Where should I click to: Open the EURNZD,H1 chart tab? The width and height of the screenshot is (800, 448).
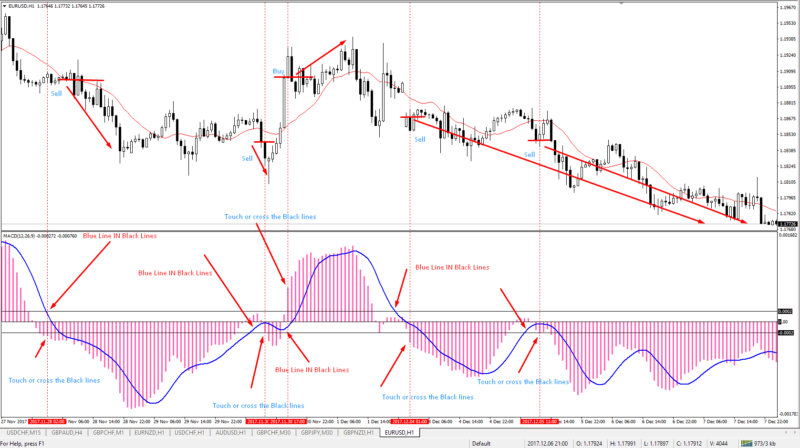pos(149,433)
